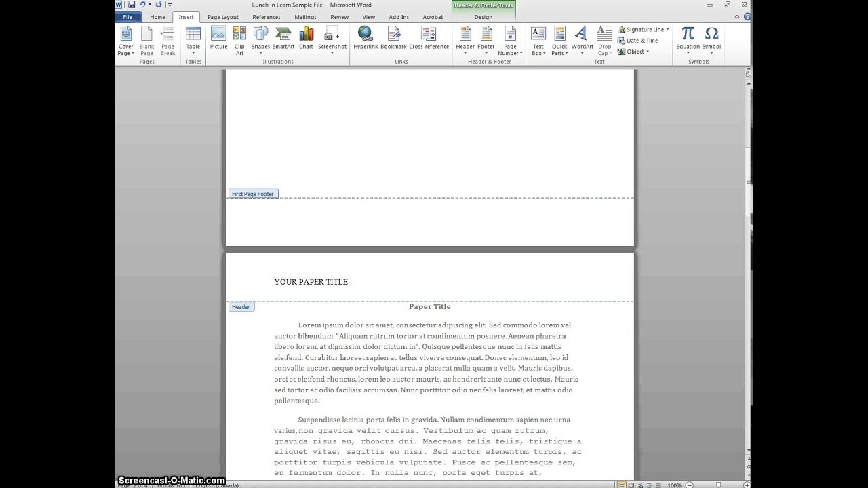Screen dimensions: 868x488
Task: Click the First Page Footer label
Action: [252, 194]
